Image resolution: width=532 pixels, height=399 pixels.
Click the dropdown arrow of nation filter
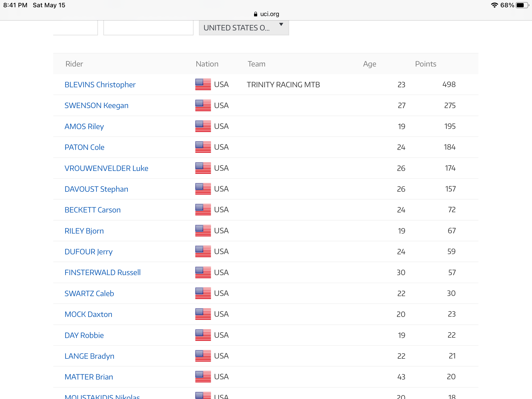[x=281, y=24]
